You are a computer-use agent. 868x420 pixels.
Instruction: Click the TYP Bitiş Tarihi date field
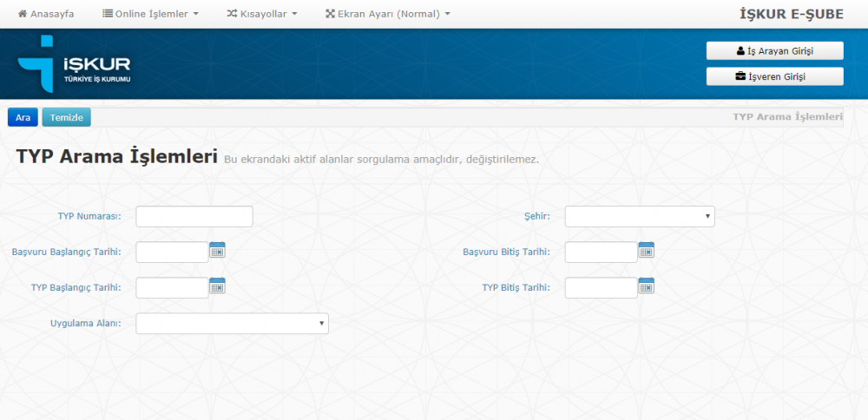tap(601, 287)
